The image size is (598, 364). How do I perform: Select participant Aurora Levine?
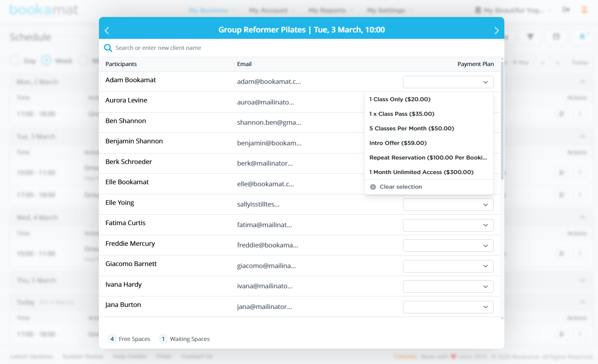pyautogui.click(x=126, y=100)
